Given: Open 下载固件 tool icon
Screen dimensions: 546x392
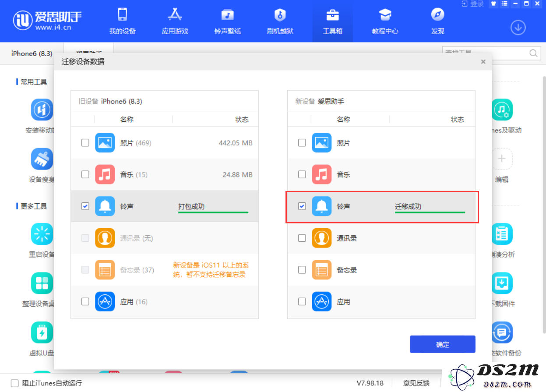Looking at the screenshot, I should (502, 283).
